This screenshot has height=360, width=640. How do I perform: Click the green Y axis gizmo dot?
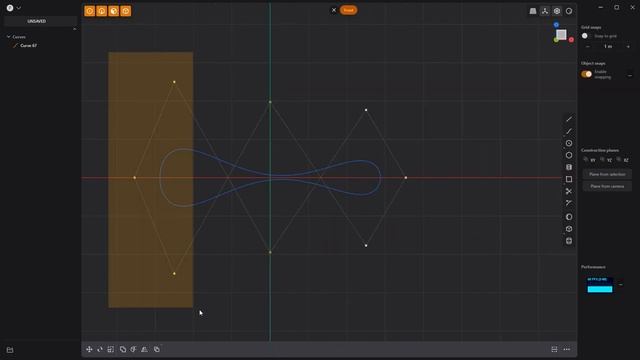tap(556, 40)
